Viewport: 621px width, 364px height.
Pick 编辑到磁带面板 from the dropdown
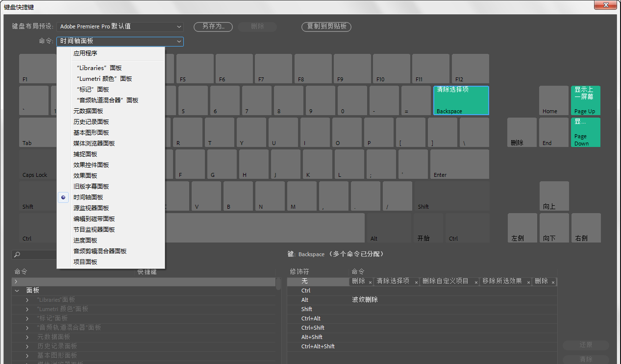point(111,218)
